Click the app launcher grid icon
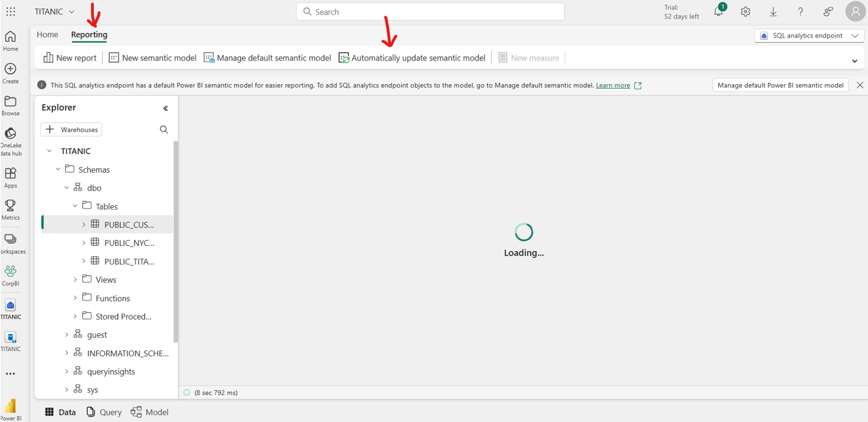 pos(11,12)
